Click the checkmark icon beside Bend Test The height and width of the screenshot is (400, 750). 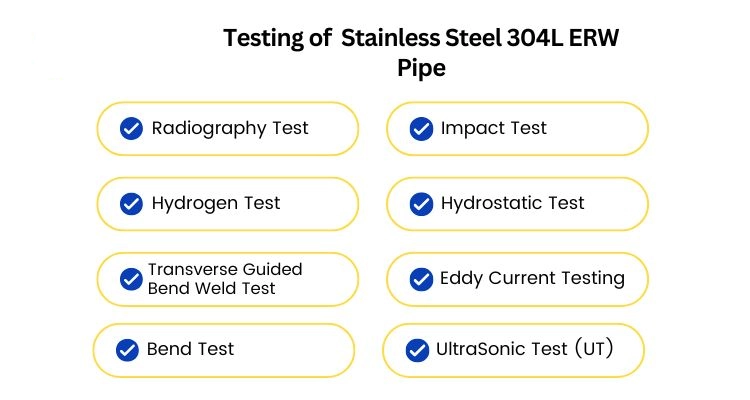click(127, 350)
